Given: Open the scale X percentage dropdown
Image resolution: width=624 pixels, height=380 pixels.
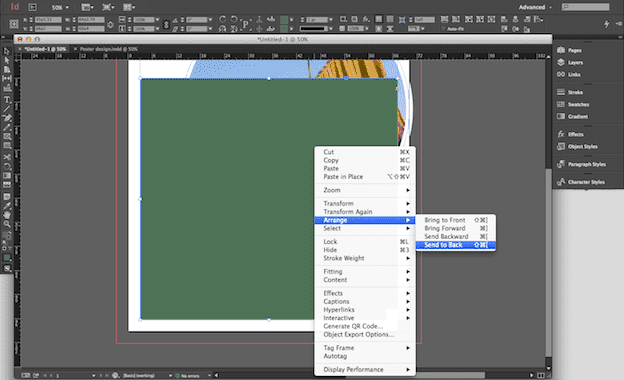Looking at the screenshot, I should pyautogui.click(x=158, y=19).
